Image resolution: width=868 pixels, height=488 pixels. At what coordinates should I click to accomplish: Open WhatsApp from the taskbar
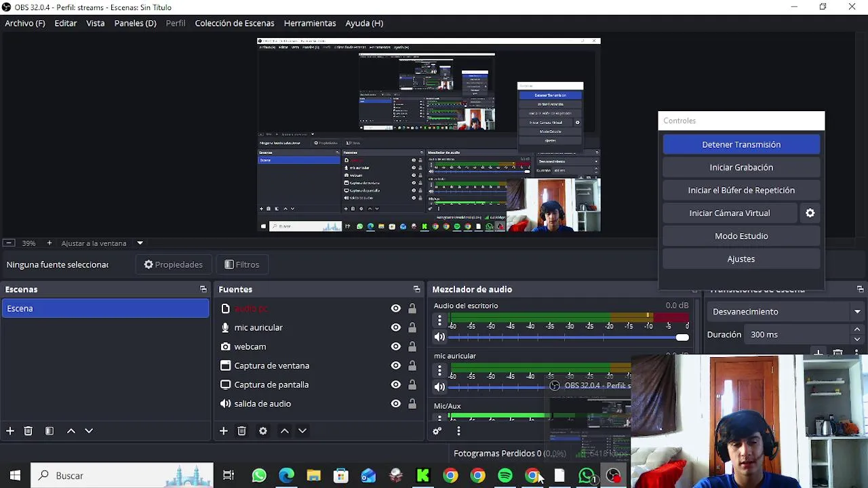click(259, 476)
